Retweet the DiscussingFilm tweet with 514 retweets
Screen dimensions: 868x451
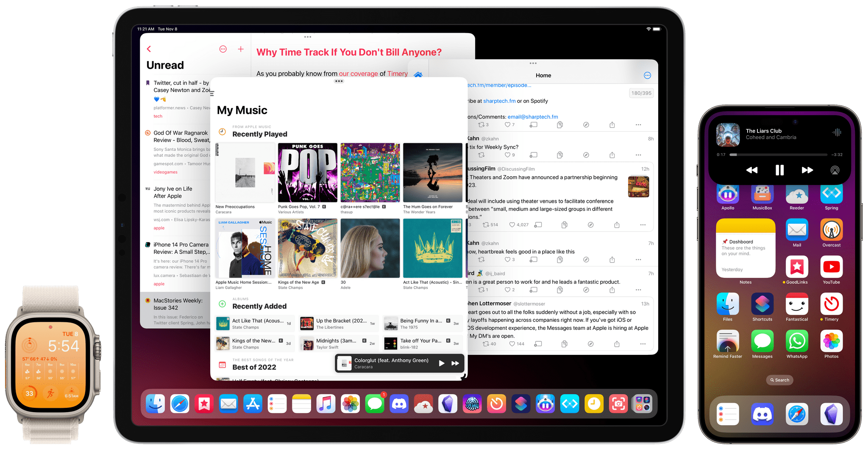[x=490, y=225]
